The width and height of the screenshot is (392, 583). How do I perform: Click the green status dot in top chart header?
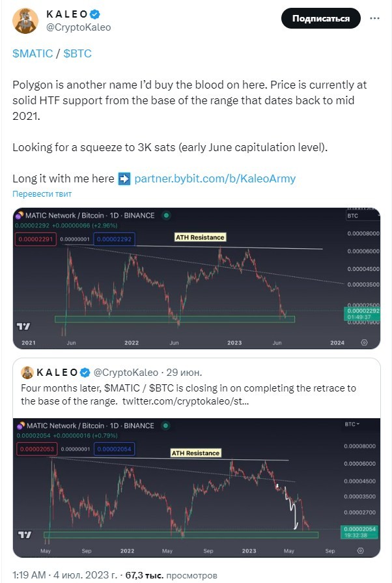167,215
